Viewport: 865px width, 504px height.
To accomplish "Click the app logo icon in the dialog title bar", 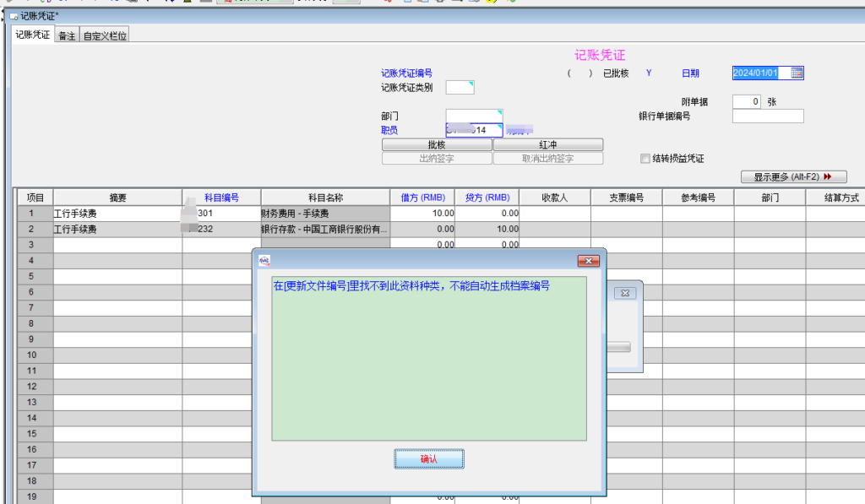I will pos(264,261).
